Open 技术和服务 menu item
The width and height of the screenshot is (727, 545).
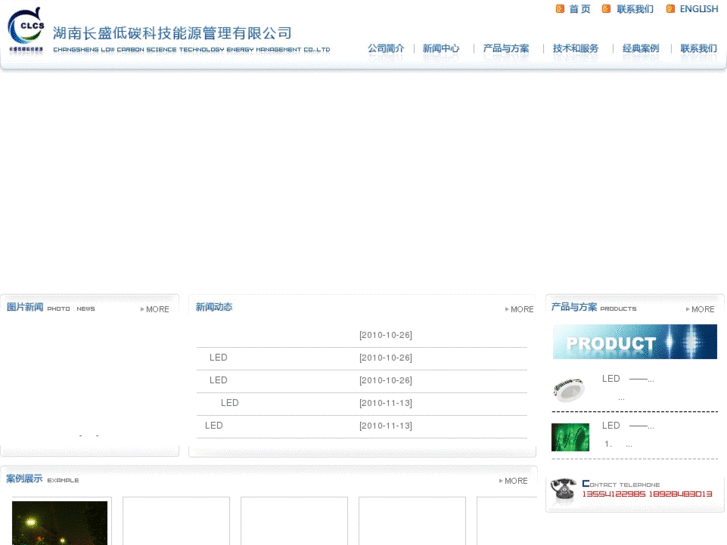[575, 48]
